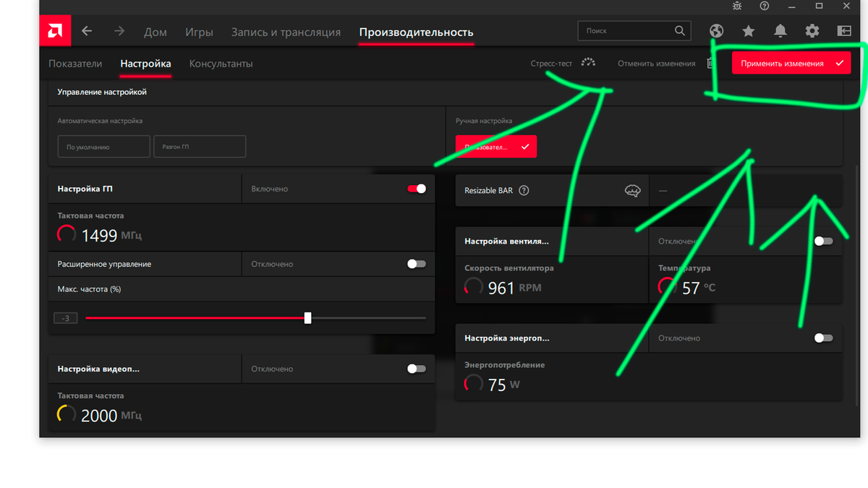Enable power tuning toggle

pyautogui.click(x=823, y=338)
